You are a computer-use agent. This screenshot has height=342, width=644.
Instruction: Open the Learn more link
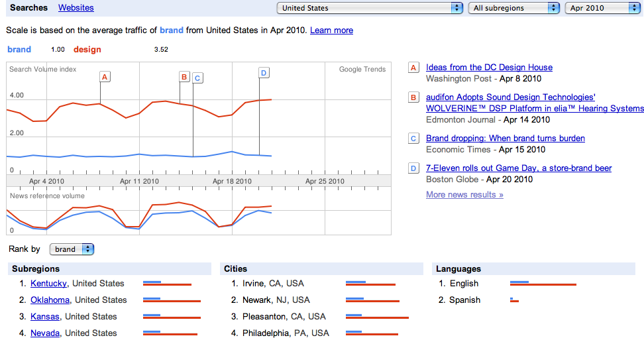[331, 30]
